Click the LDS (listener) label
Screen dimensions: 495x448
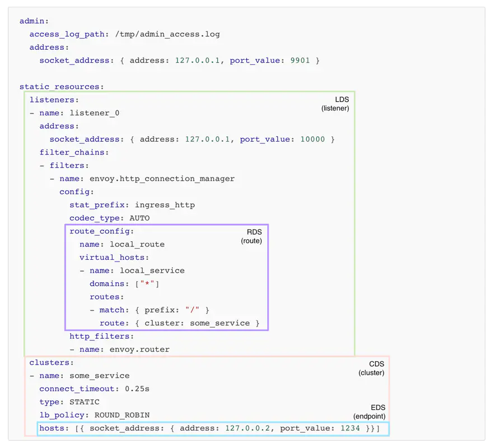point(335,104)
